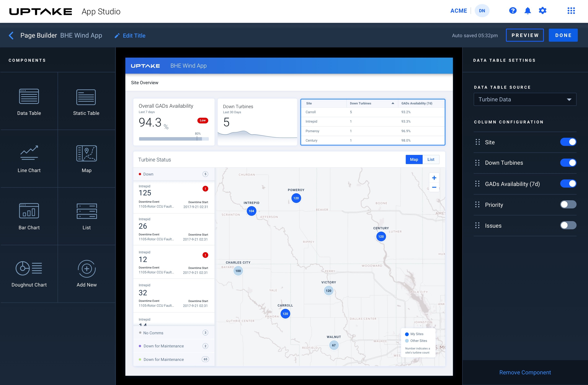588x385 pixels.
Task: Open notifications bell icon
Action: tap(528, 11)
